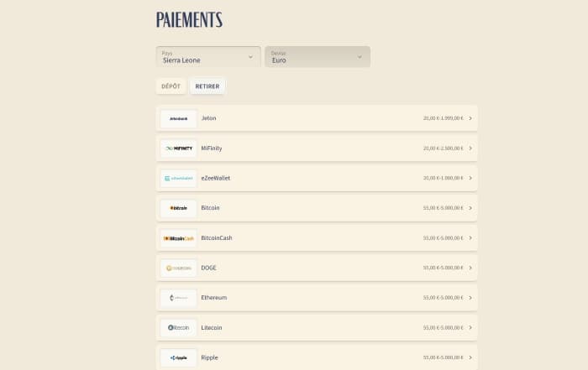Click the Dogecoin logo icon

coord(178,268)
